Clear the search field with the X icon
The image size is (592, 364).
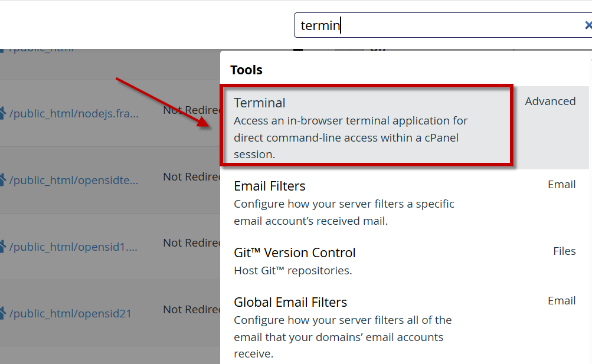(587, 25)
